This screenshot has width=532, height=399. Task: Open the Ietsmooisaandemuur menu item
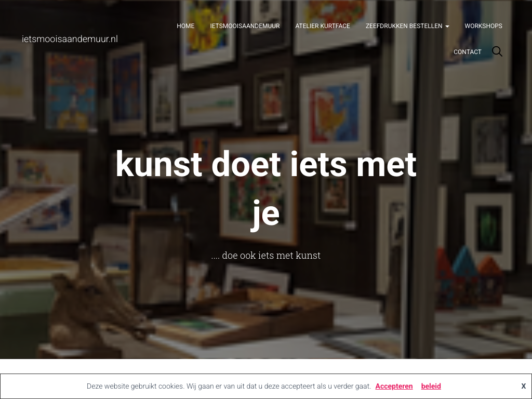pos(245,26)
